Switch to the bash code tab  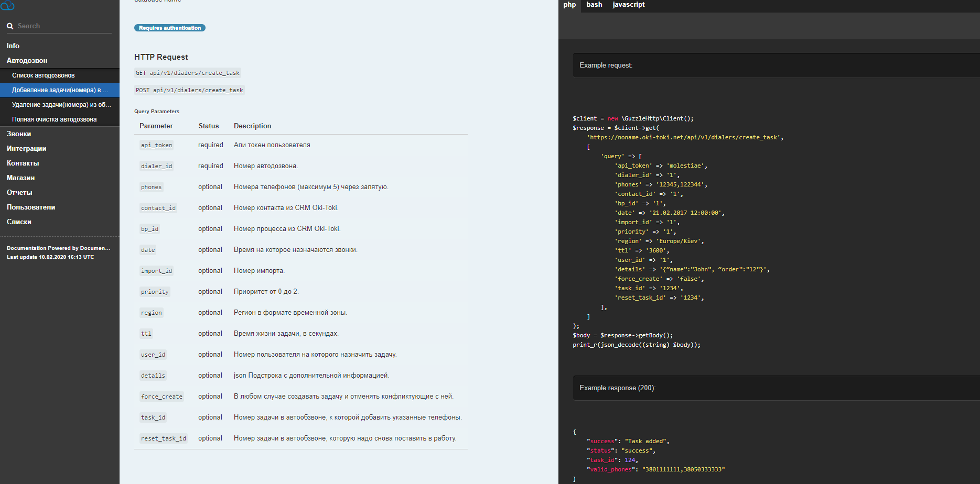(x=594, y=5)
